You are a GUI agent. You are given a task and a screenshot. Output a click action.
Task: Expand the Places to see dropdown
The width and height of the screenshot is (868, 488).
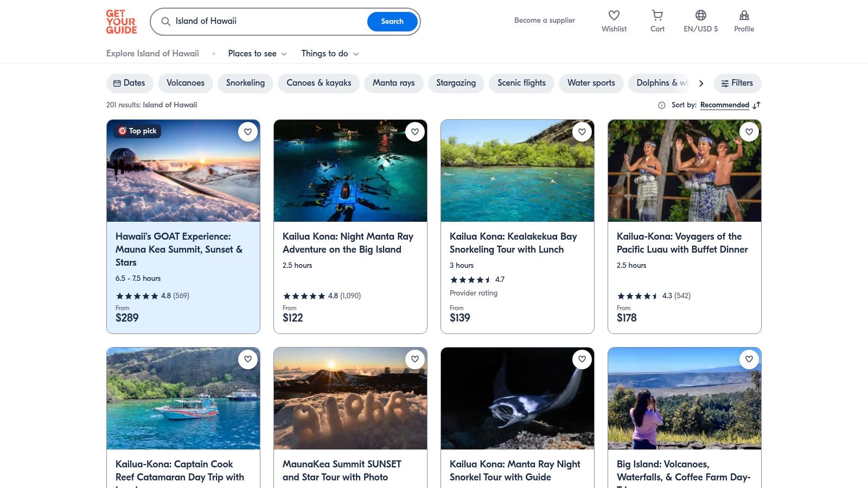[x=257, y=54]
